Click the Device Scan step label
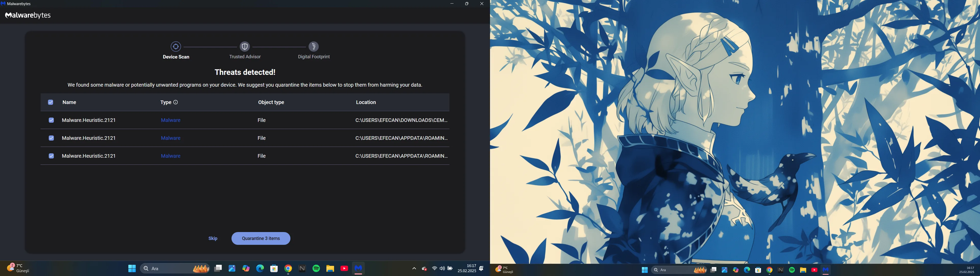 [176, 57]
